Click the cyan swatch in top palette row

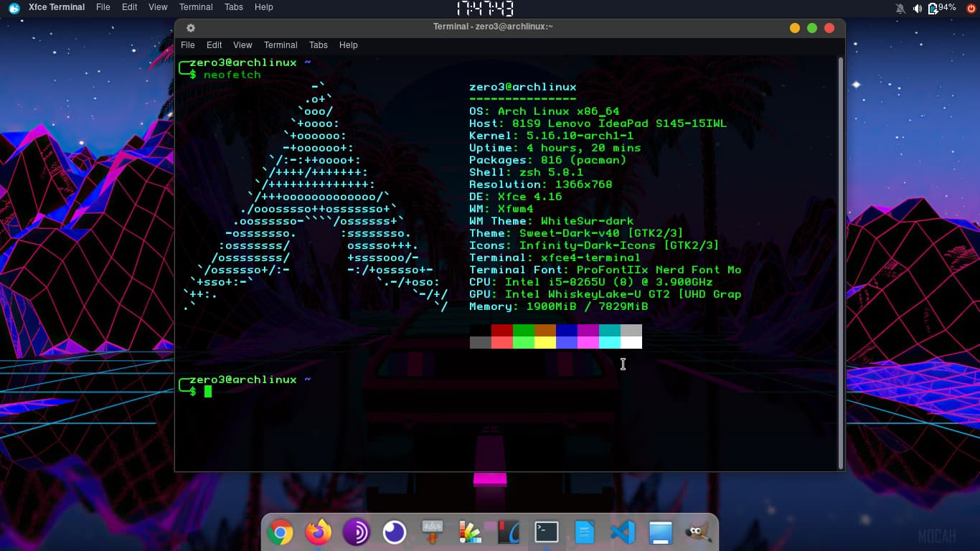[x=610, y=330]
